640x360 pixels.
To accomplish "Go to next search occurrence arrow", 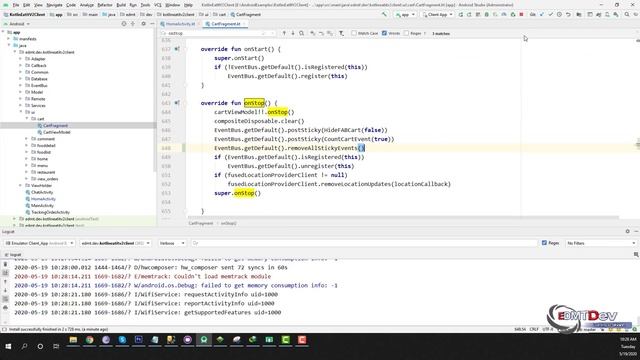I will pyautogui.click(x=293, y=33).
